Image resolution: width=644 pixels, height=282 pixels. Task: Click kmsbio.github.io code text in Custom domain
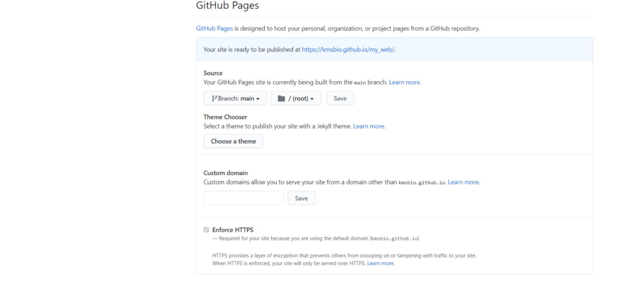coord(422,182)
